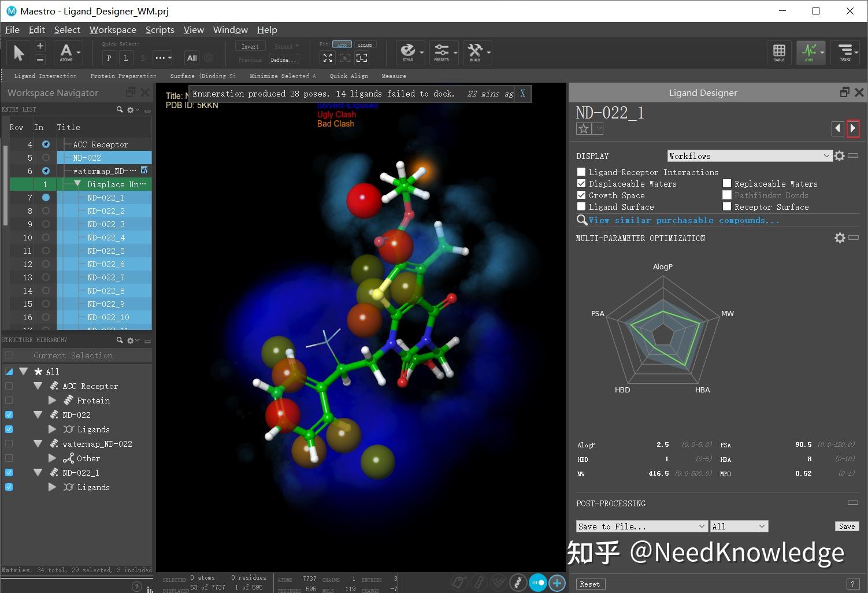This screenshot has width=868, height=593.
Task: Click the Tasks icon in top right
Action: 845,53
